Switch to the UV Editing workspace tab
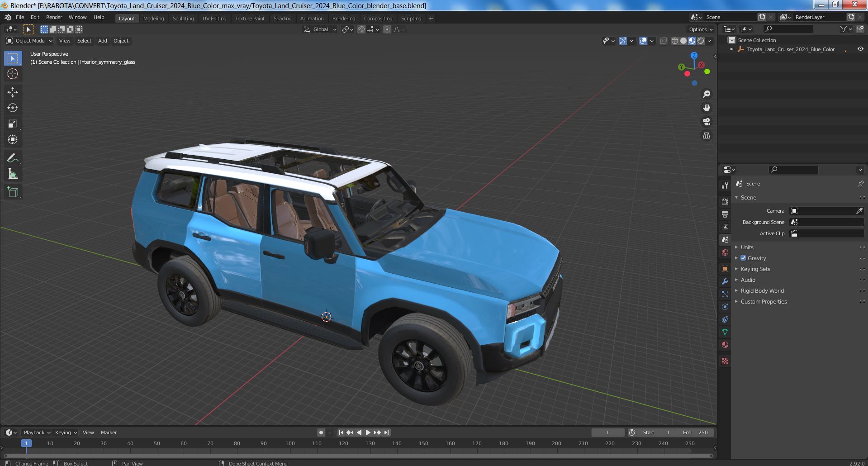Screen dimensions: 868x466 click(x=214, y=19)
